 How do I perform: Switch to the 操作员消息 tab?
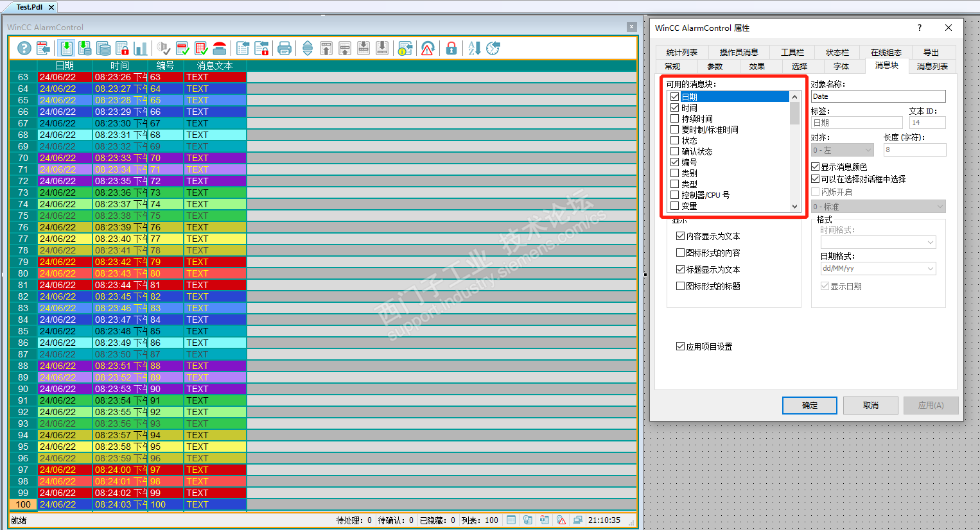tap(739, 53)
